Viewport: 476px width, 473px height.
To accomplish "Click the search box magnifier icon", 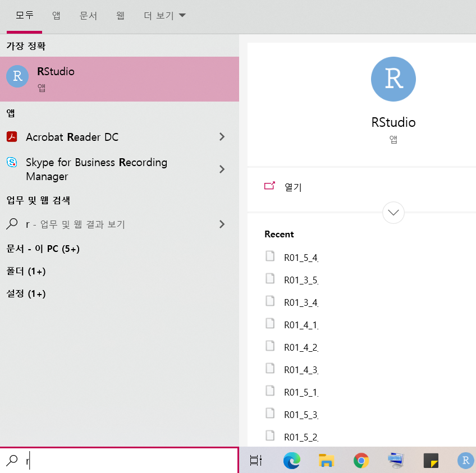I will click(12, 460).
